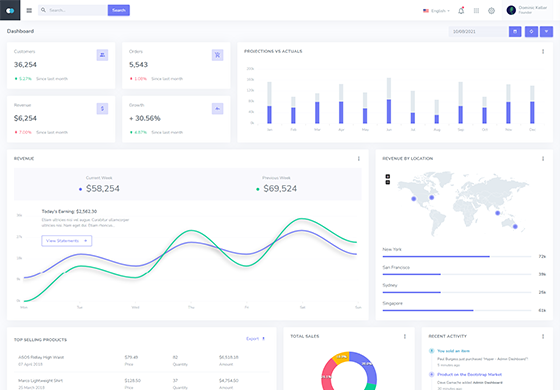The height and width of the screenshot is (390, 560).
Task: Click the San Francisco revenue progress bar
Action: pos(457,274)
